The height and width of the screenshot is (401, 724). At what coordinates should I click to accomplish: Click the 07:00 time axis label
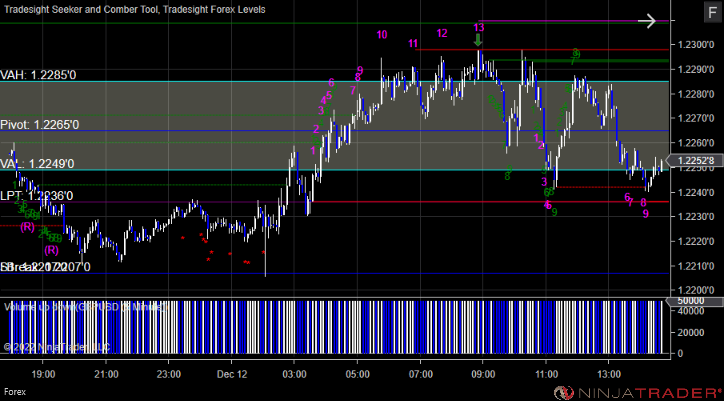tap(420, 373)
